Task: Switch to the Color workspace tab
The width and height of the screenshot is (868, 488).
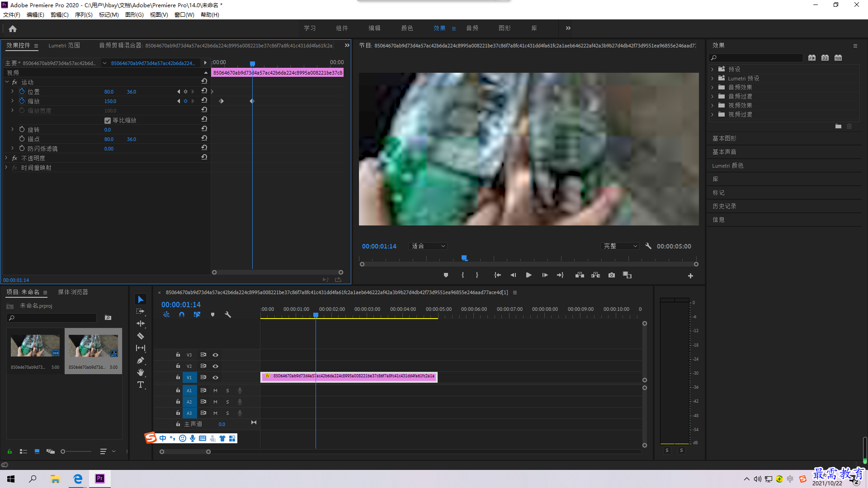Action: pyautogui.click(x=407, y=28)
